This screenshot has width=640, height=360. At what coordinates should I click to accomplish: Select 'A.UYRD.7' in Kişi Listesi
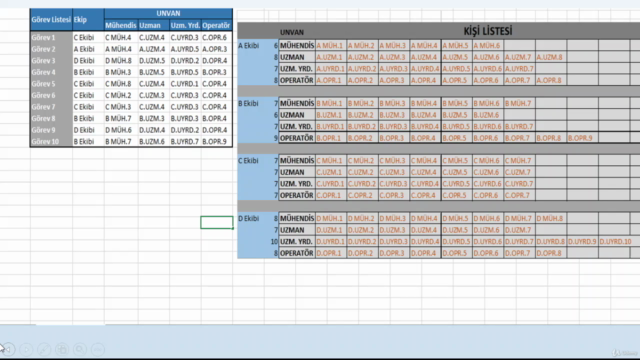pos(519,69)
